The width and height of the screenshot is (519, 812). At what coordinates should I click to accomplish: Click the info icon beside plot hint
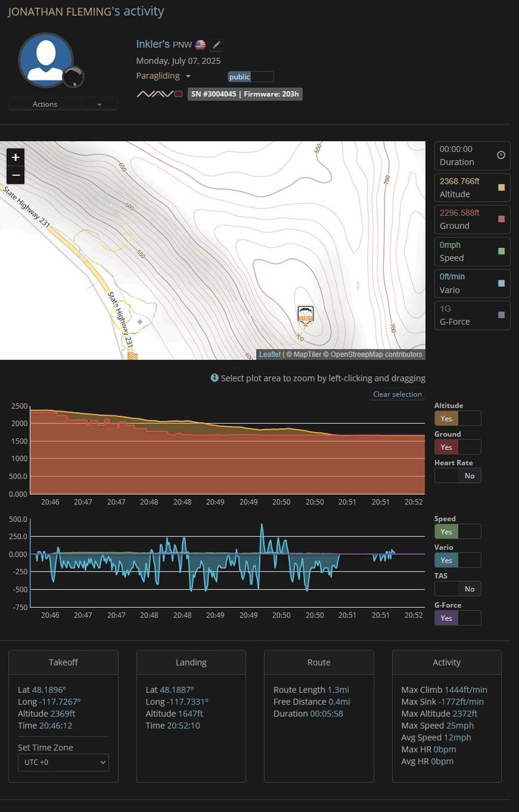pos(214,378)
